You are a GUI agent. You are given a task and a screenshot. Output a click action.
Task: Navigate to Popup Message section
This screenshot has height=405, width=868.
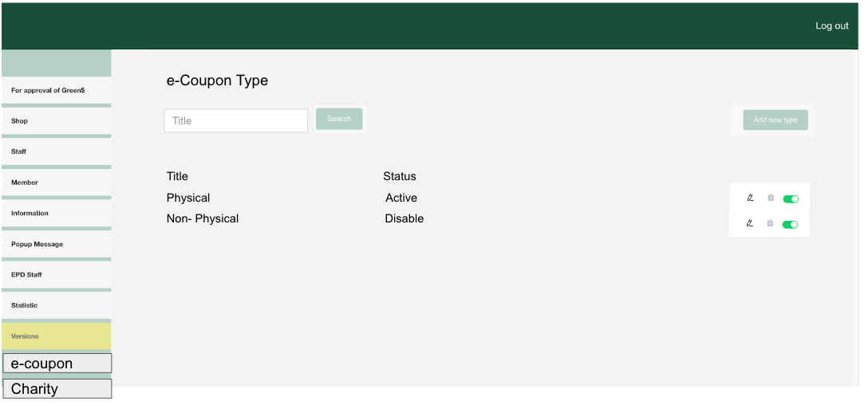pyautogui.click(x=56, y=244)
